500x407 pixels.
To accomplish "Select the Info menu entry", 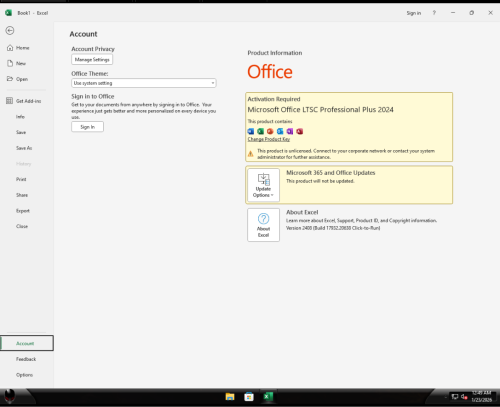I will 20,117.
